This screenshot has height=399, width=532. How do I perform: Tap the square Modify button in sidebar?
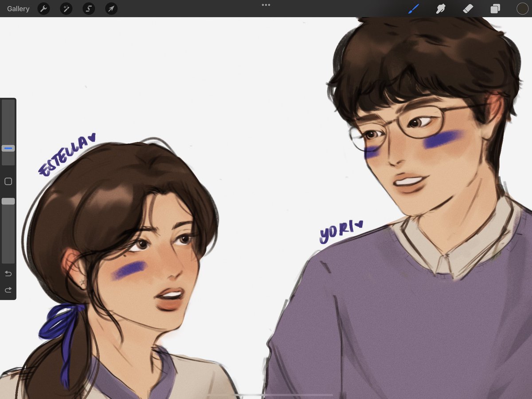click(8, 182)
